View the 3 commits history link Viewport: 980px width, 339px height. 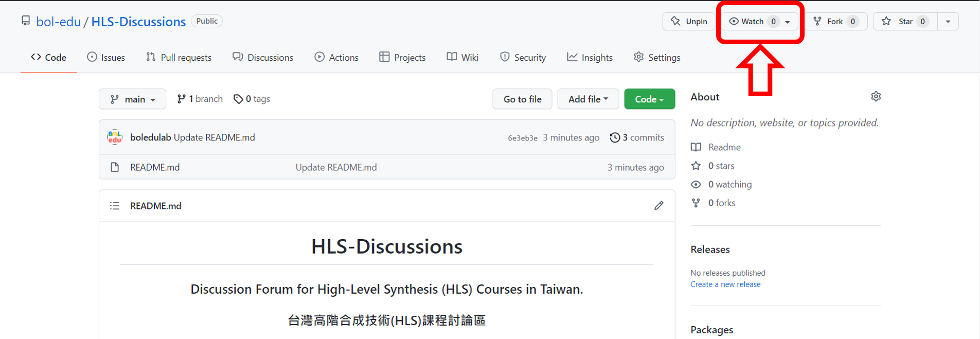pos(637,137)
